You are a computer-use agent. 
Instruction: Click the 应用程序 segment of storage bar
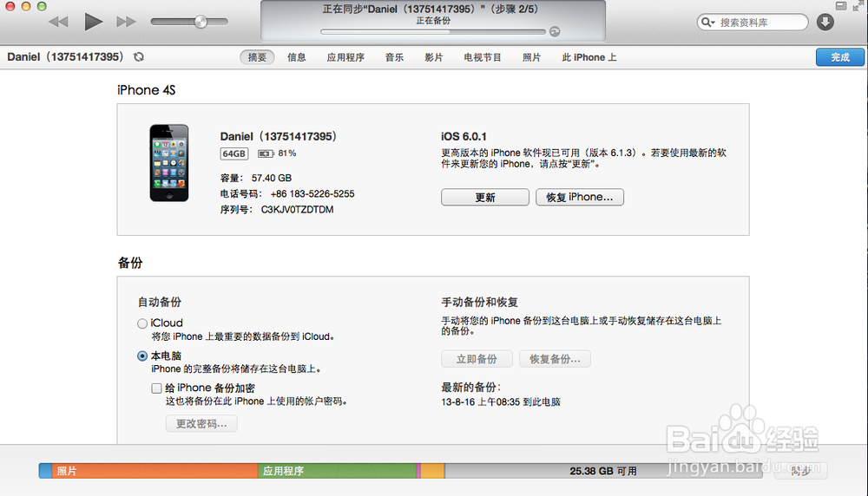coord(337,471)
